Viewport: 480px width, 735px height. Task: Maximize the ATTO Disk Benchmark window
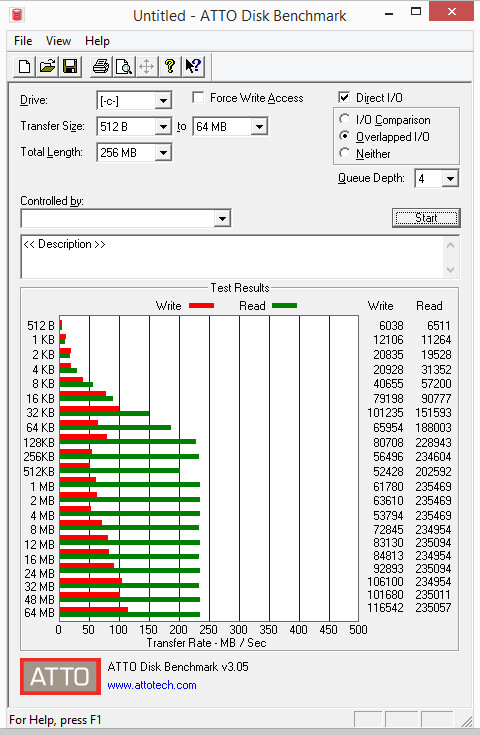click(416, 12)
